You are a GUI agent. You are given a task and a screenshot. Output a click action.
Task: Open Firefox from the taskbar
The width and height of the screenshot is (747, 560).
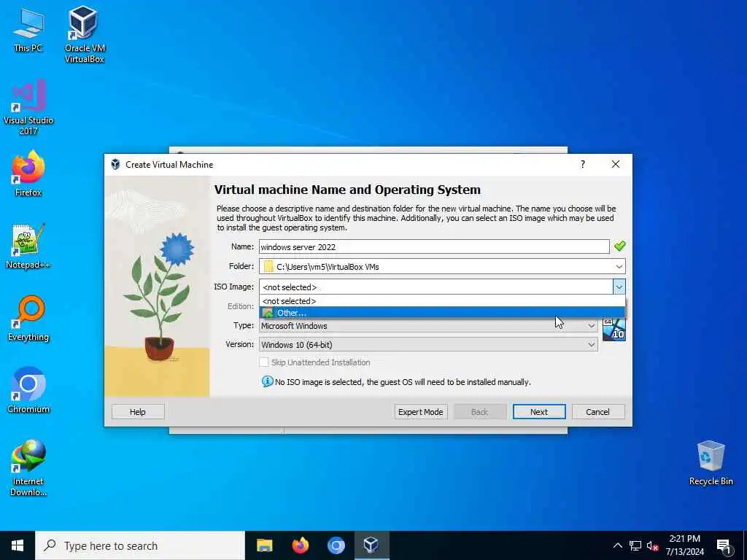click(x=300, y=545)
